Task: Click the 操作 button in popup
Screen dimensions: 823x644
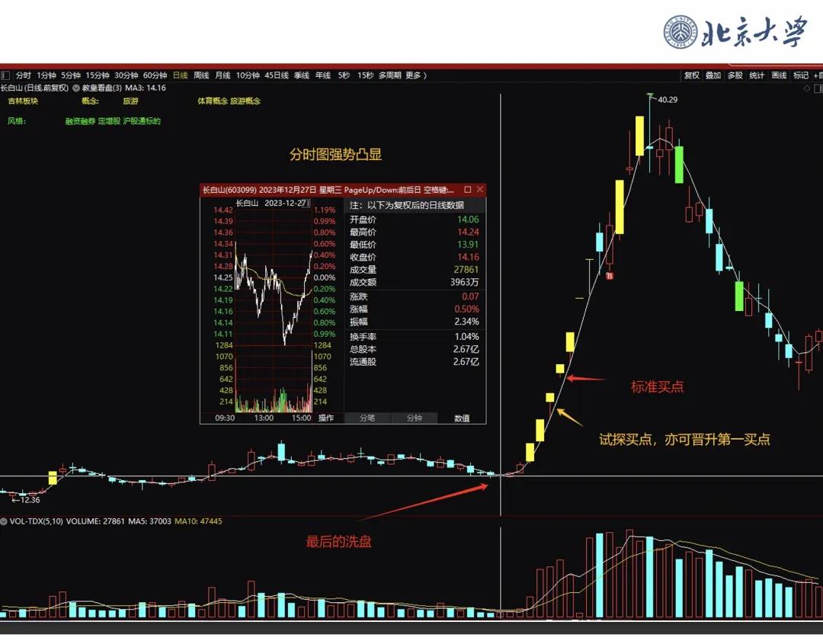Action: 326,418
